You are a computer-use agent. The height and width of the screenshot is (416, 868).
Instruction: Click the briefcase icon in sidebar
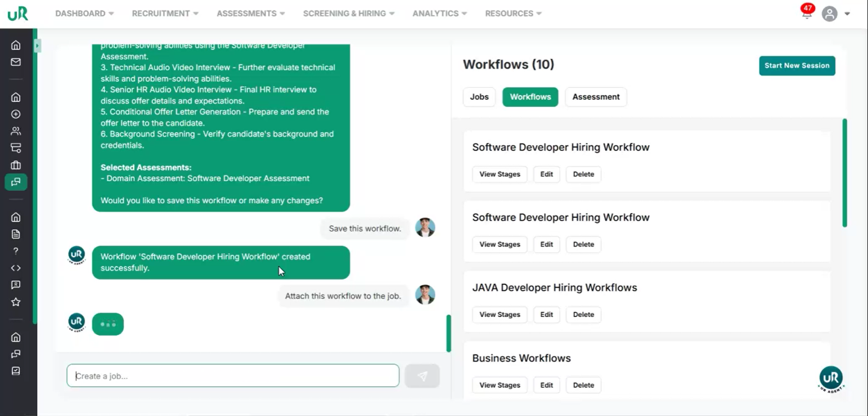pos(16,165)
